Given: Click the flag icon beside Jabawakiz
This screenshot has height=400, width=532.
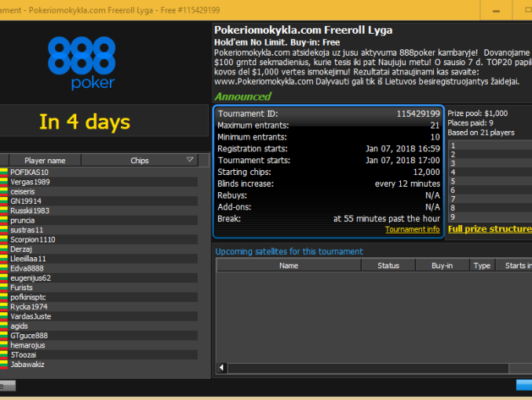Looking at the screenshot, I should coord(4,364).
